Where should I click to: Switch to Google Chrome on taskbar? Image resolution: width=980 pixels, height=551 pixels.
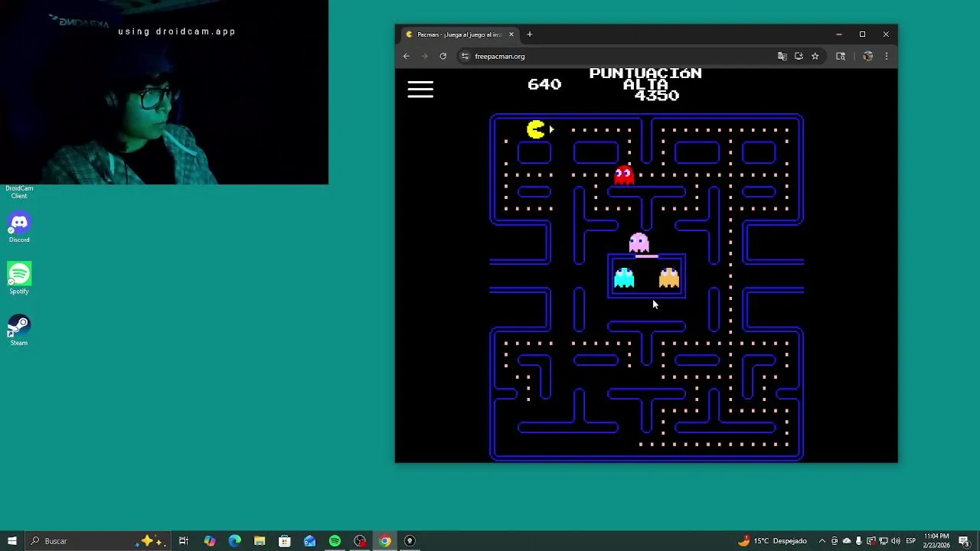pos(384,541)
